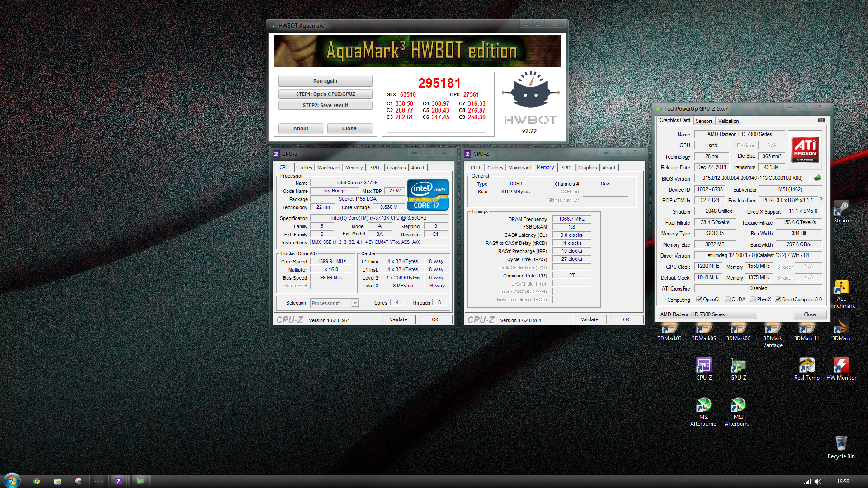Toggle the CUDA checkbox in GPU-Z
This screenshot has height=488, width=868.
coord(727,300)
